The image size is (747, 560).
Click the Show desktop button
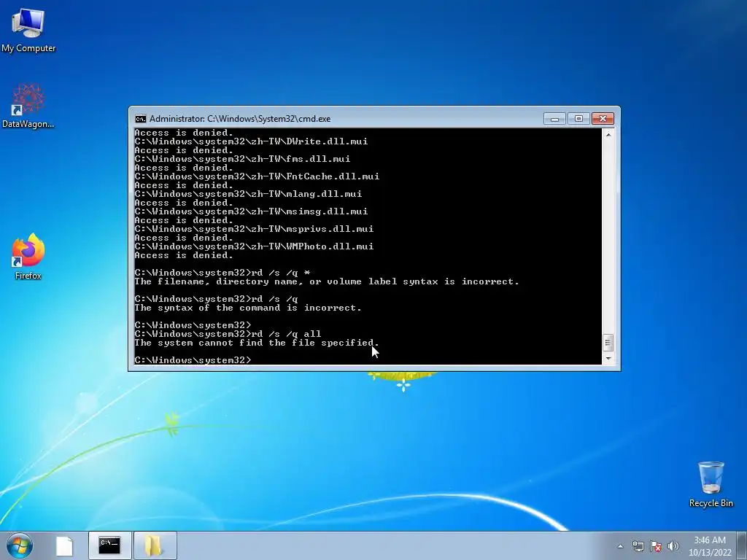coord(742,545)
